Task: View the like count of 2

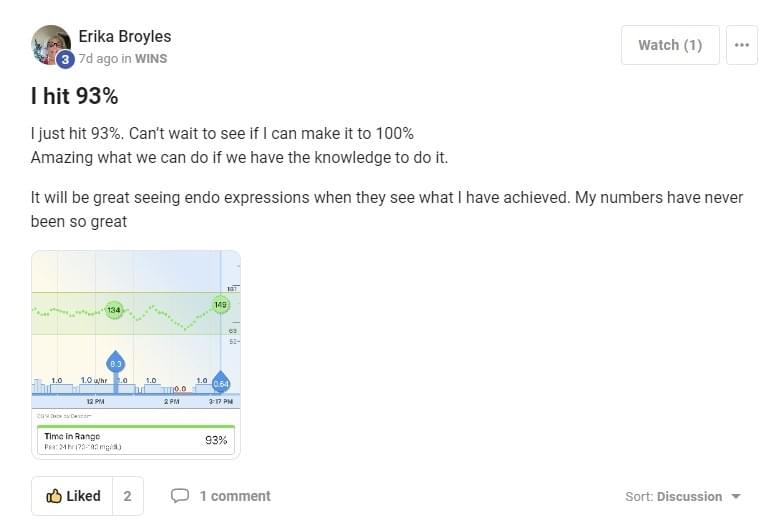Action: click(x=127, y=496)
